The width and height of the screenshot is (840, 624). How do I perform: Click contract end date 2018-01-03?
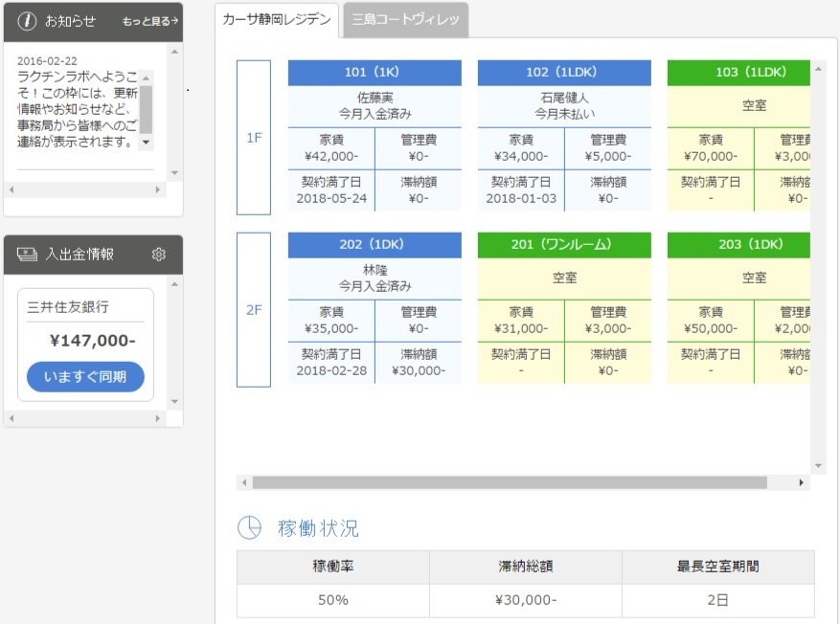(x=521, y=198)
